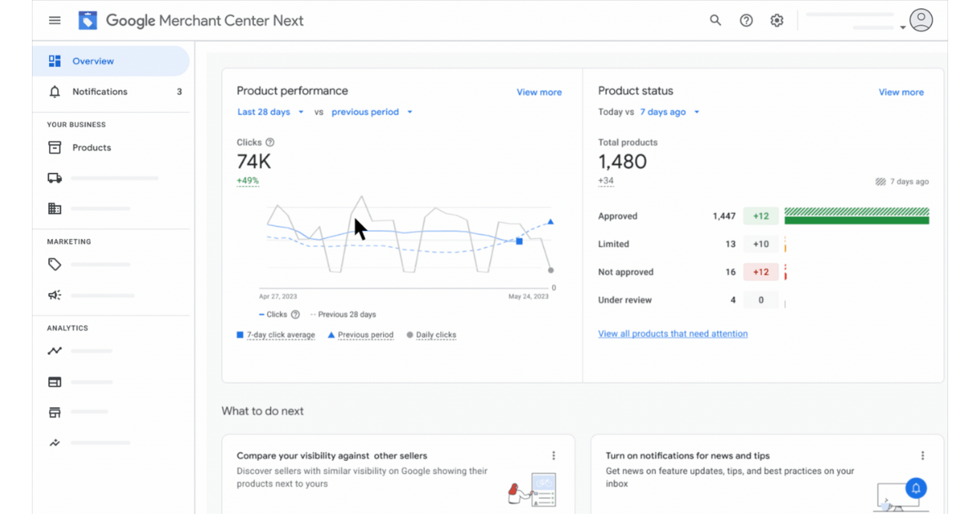Open settings gear icon

[777, 20]
